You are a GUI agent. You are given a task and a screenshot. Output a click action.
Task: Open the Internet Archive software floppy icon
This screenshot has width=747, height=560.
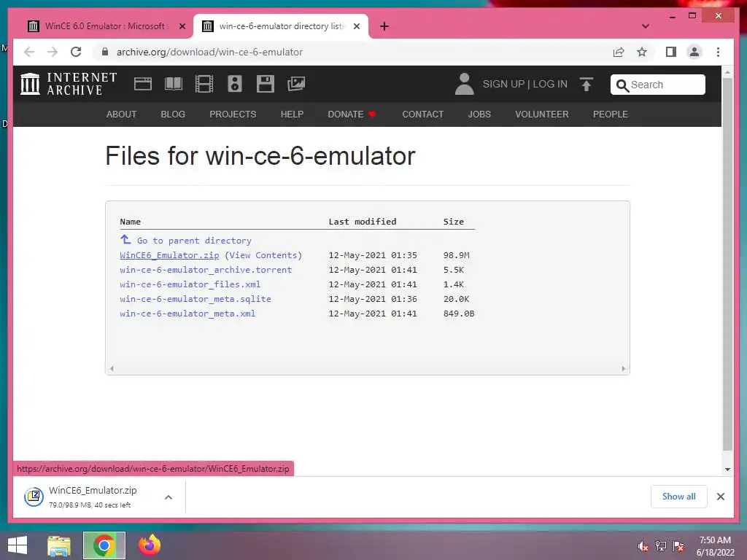point(266,85)
